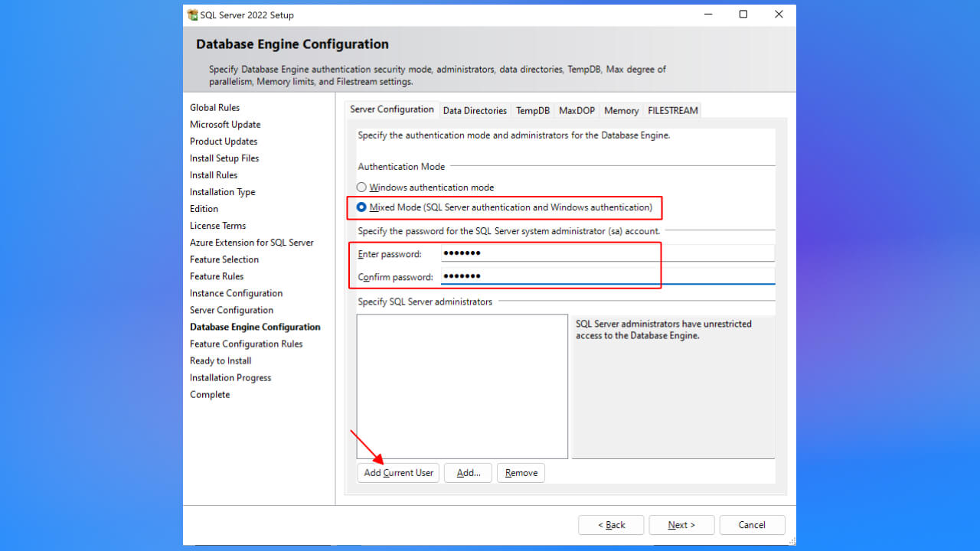
Task: Click Edition step in sidebar
Action: (204, 209)
